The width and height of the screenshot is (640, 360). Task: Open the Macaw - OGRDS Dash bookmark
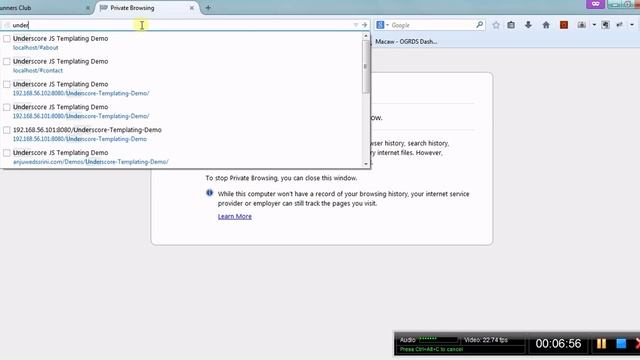click(406, 42)
